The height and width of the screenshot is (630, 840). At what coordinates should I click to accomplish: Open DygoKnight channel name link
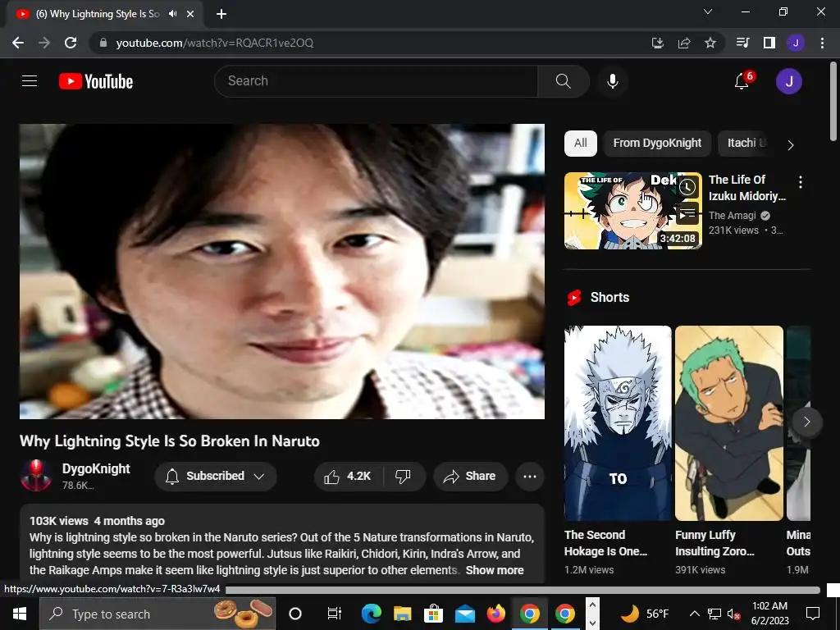pos(96,468)
